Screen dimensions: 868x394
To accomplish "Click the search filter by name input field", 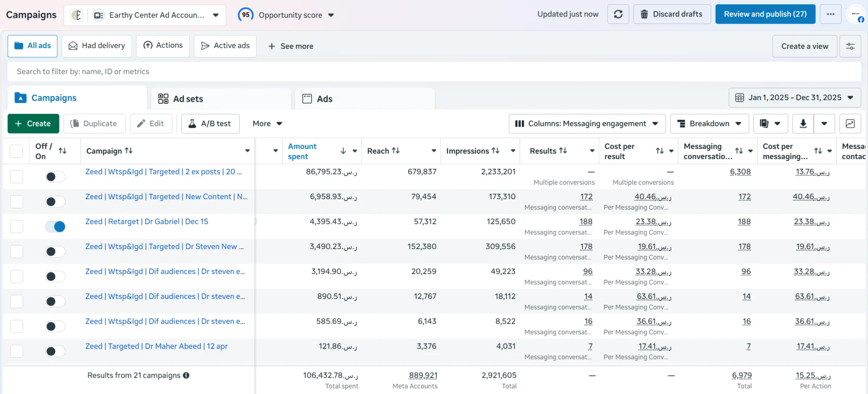I will coord(434,71).
